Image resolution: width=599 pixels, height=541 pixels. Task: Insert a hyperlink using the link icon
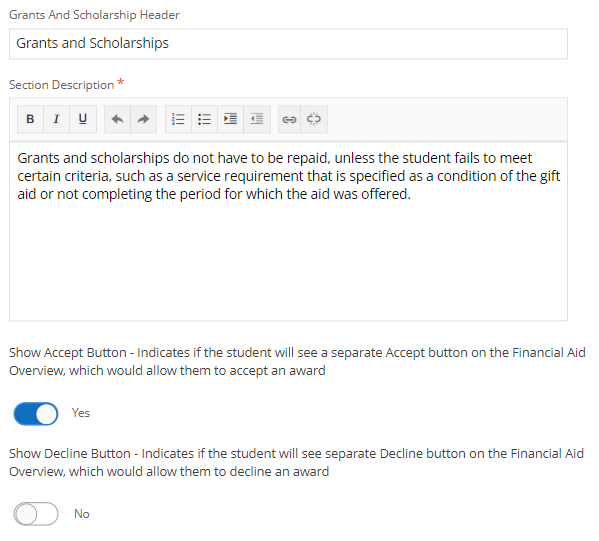pos(289,119)
